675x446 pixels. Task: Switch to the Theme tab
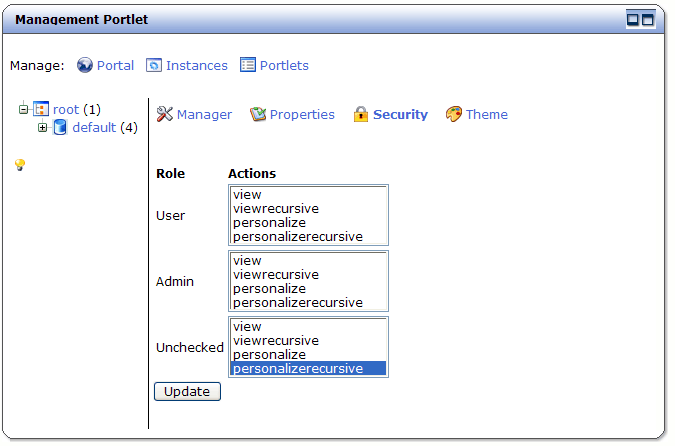pos(487,114)
